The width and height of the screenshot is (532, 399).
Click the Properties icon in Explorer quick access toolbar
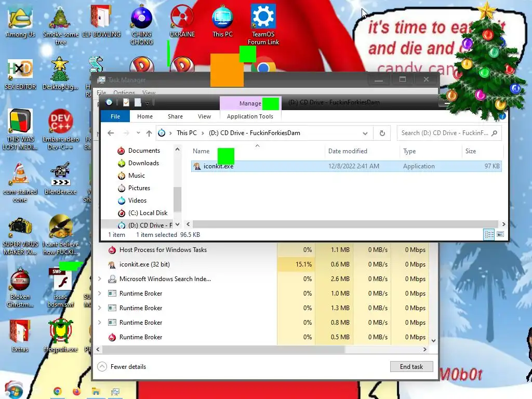click(x=126, y=102)
